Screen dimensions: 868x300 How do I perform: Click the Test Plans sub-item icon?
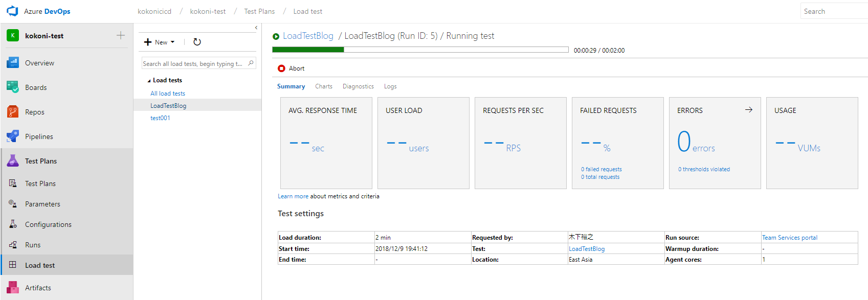pyautogui.click(x=13, y=183)
